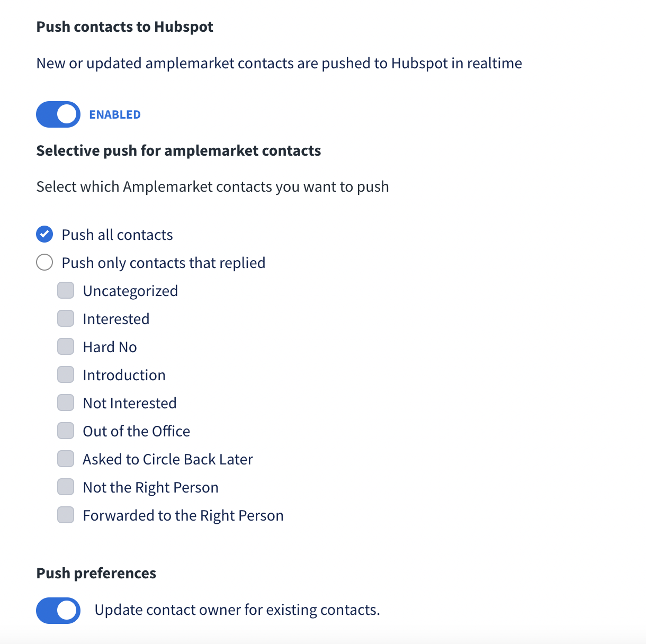Select the Push all contacts radio button
The image size is (646, 644).
[x=44, y=234]
